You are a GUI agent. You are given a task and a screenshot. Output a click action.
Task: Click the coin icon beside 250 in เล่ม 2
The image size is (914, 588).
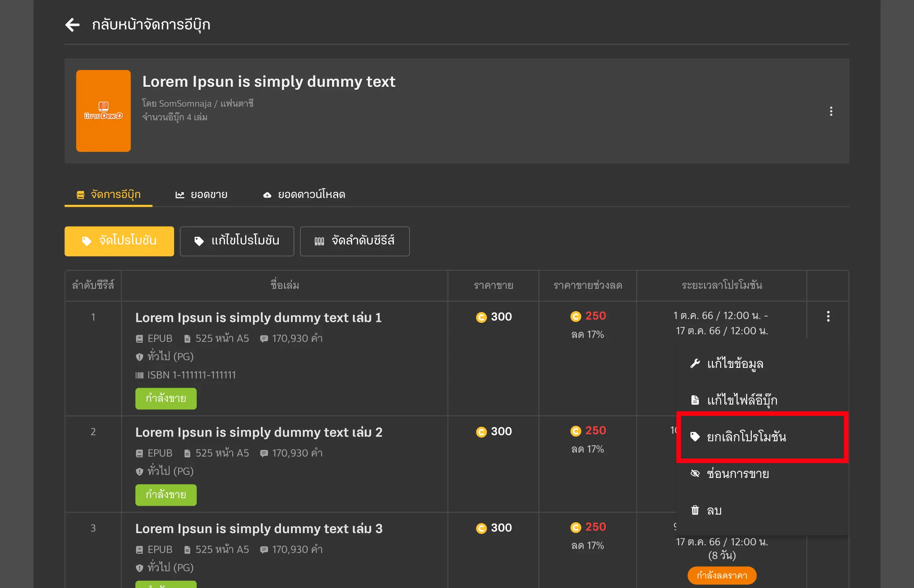(575, 431)
